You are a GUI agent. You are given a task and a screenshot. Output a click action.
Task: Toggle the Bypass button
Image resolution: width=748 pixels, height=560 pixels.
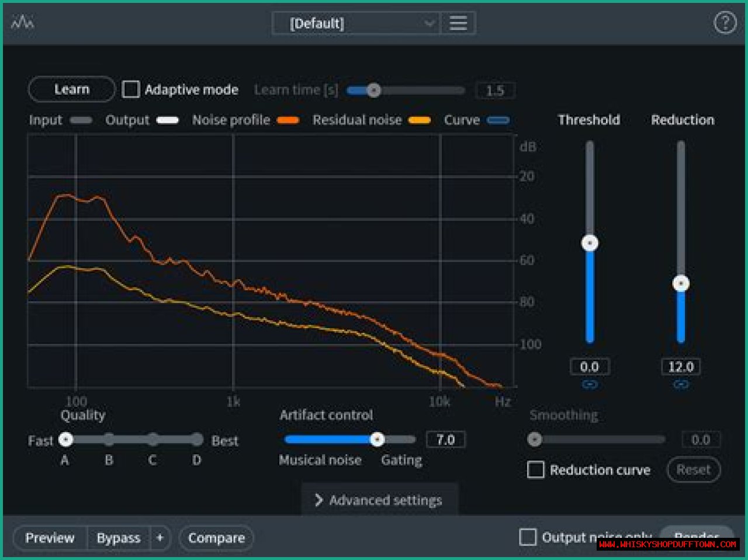pyautogui.click(x=119, y=538)
